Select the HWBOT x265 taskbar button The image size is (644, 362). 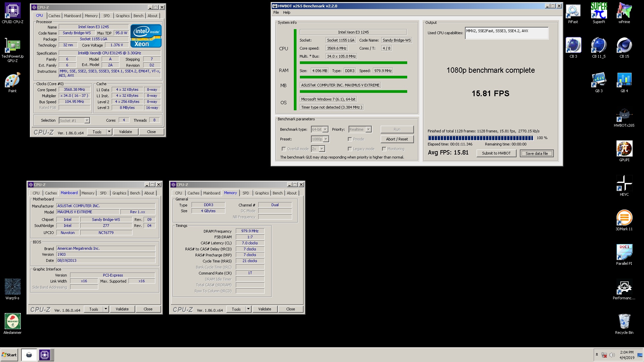coord(29,355)
